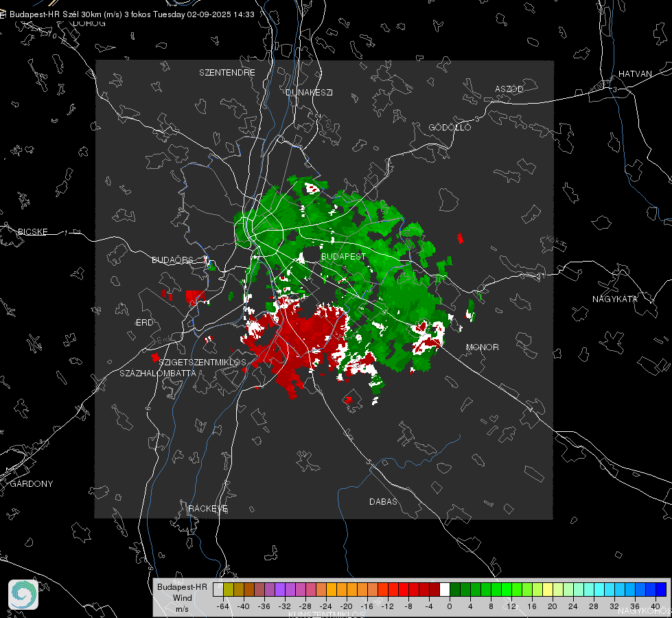Screen dimensions: 672x618
Task: Select the ÉRD town label
Action: coord(144,323)
